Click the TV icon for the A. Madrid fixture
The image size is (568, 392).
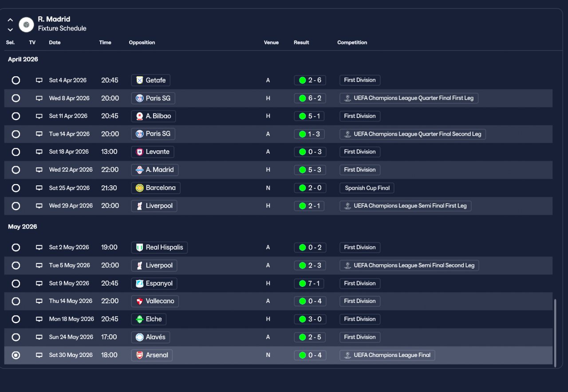point(39,170)
